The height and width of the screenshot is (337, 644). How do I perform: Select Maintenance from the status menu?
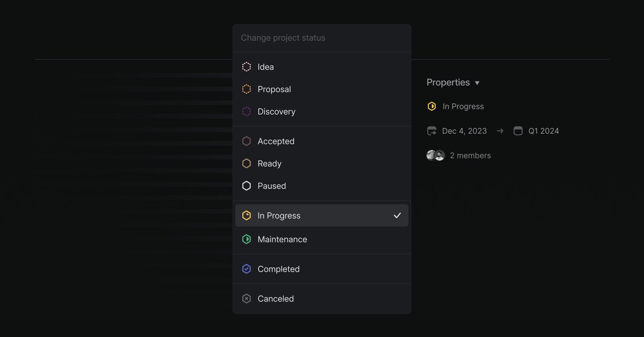(282, 239)
